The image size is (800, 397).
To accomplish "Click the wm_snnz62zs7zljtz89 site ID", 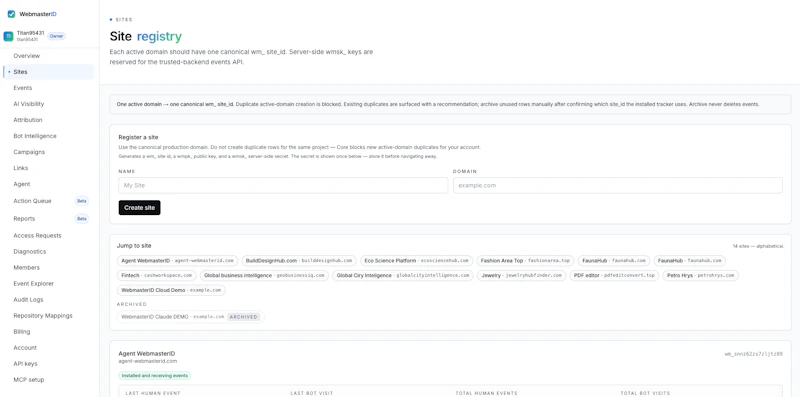I will coord(754,354).
